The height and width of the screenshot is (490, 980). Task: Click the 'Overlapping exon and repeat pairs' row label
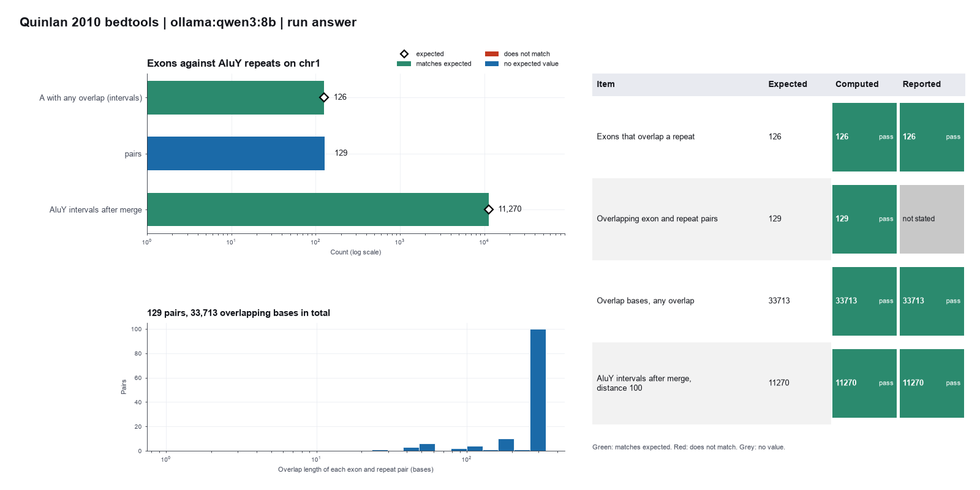coord(657,219)
